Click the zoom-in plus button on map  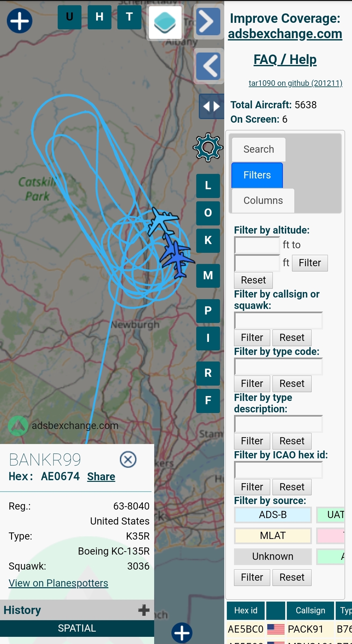coord(20,21)
